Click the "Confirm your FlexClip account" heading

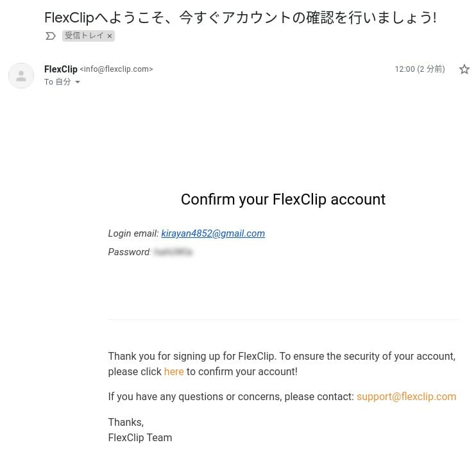pos(283,199)
